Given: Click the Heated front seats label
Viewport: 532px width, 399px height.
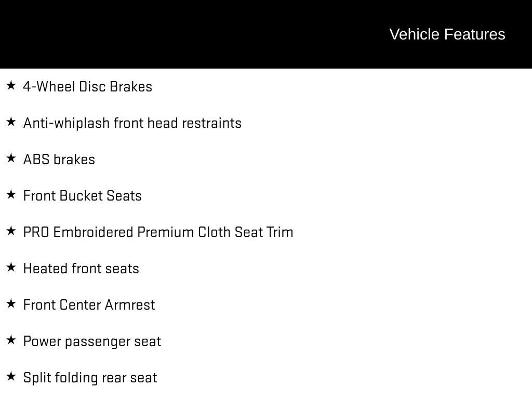Looking at the screenshot, I should [x=81, y=269].
